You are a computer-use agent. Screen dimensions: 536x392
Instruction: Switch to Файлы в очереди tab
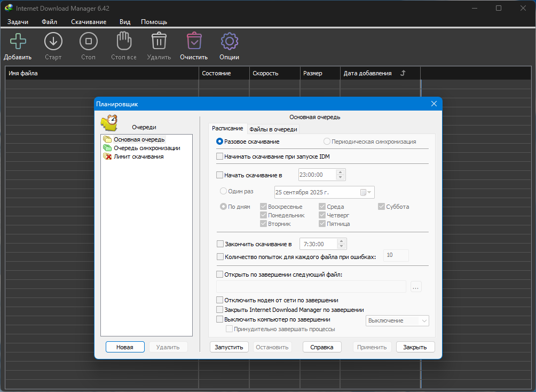point(273,129)
